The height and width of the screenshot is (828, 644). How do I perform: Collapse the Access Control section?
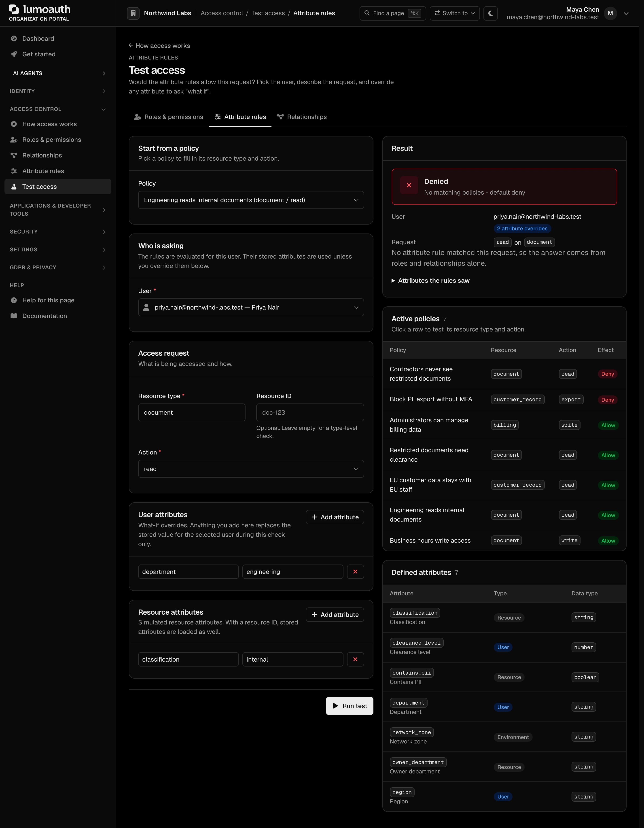tap(58, 109)
